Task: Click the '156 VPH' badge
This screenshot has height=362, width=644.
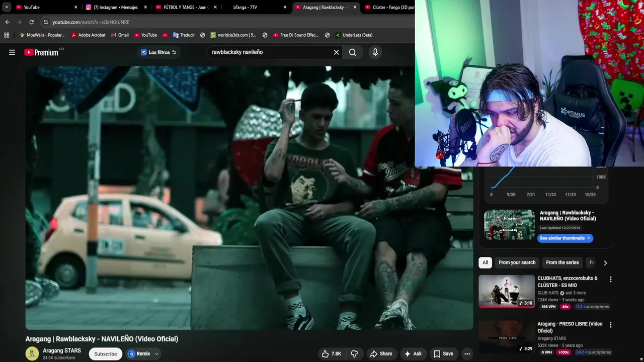Action: pyautogui.click(x=548, y=307)
